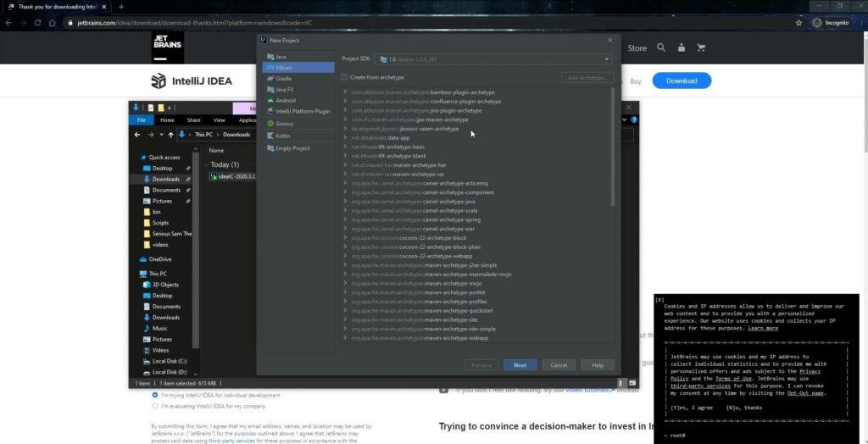Open the JetBrains shopping cart

click(x=701, y=47)
